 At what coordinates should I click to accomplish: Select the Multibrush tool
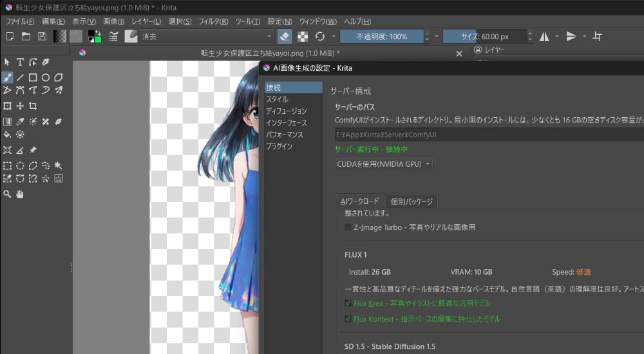pyautogui.click(x=59, y=90)
